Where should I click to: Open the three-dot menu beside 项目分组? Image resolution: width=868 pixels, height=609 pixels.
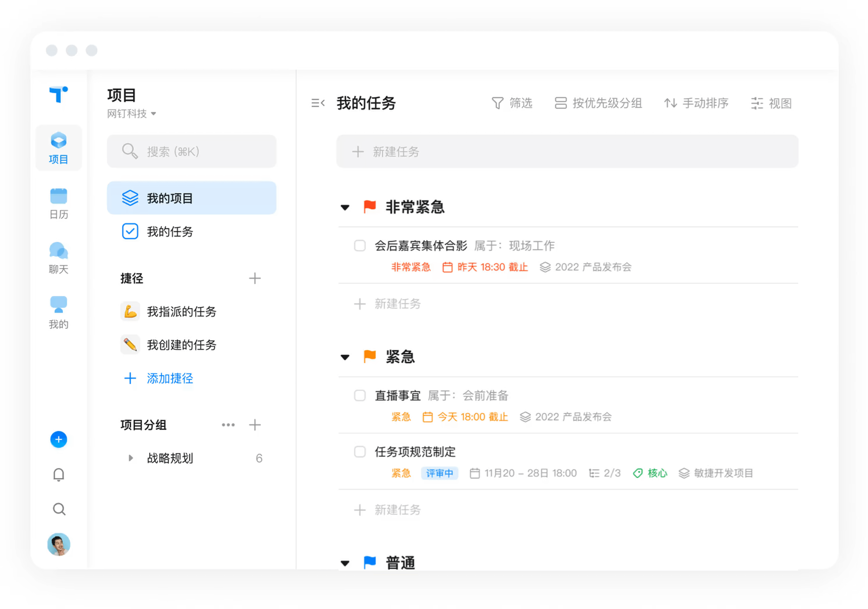228,425
